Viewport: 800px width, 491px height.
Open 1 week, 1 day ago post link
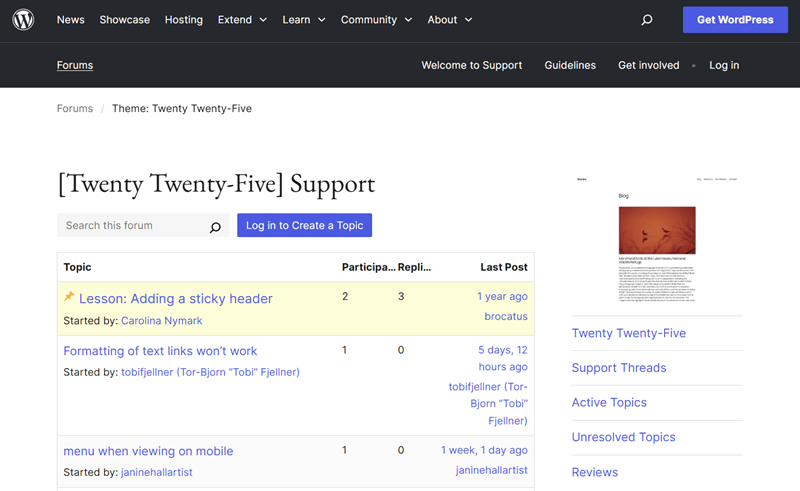(x=484, y=450)
